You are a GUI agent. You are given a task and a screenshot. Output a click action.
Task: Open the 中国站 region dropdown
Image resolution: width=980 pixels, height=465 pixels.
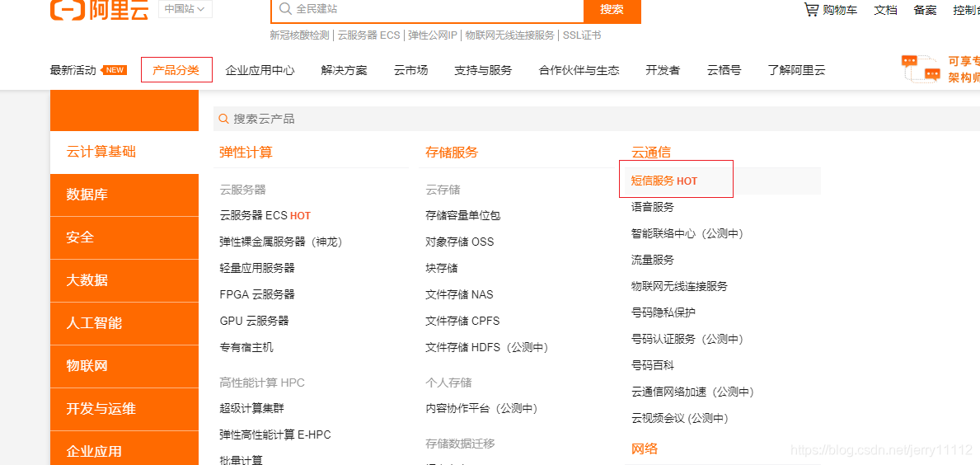pyautogui.click(x=185, y=9)
